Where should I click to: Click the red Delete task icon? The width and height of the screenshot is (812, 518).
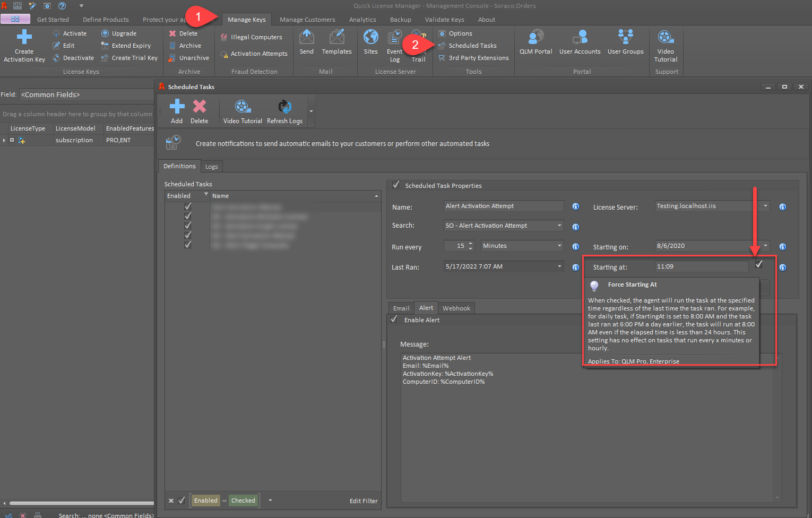(x=199, y=107)
